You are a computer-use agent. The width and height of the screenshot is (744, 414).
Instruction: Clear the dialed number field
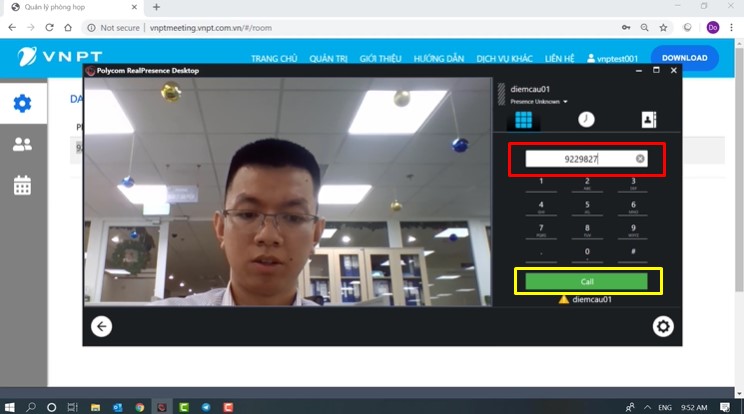tap(640, 159)
